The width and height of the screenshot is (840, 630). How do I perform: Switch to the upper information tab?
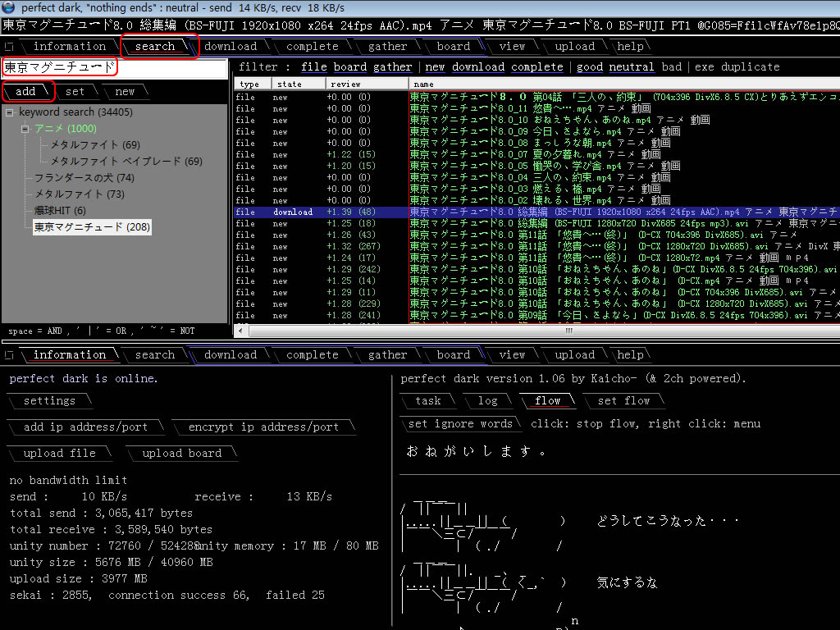pyautogui.click(x=70, y=47)
